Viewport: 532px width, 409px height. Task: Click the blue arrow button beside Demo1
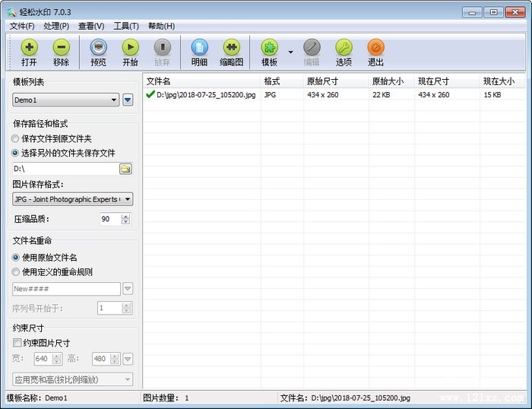(128, 100)
